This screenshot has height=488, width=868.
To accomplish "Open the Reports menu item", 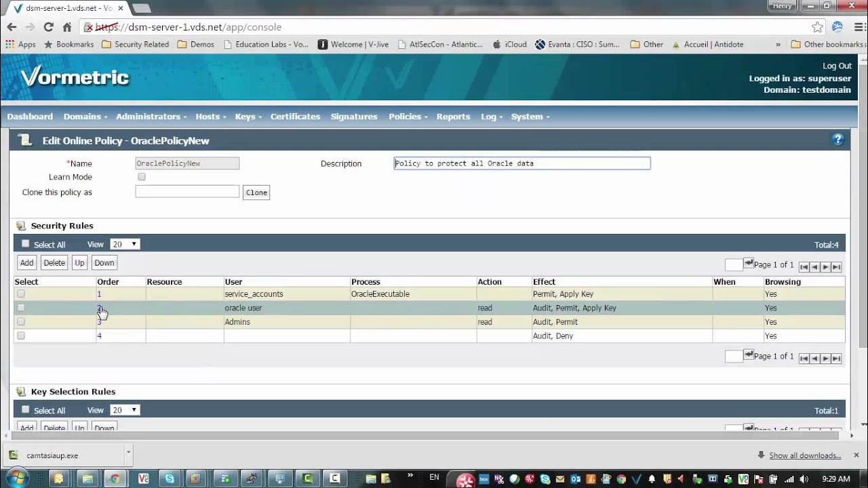I will (453, 117).
